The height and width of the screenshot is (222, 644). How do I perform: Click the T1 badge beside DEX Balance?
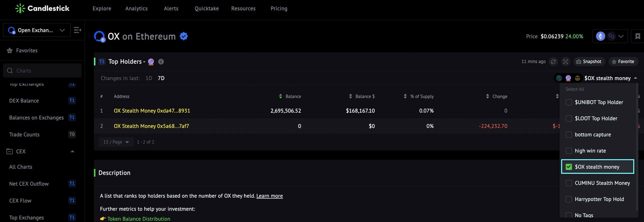(x=72, y=100)
